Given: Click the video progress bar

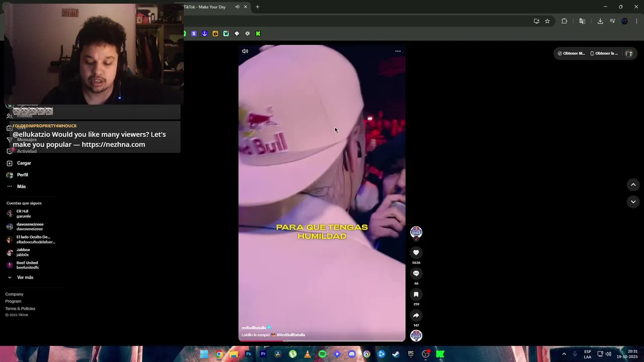Looking at the screenshot, I should click(x=322, y=341).
